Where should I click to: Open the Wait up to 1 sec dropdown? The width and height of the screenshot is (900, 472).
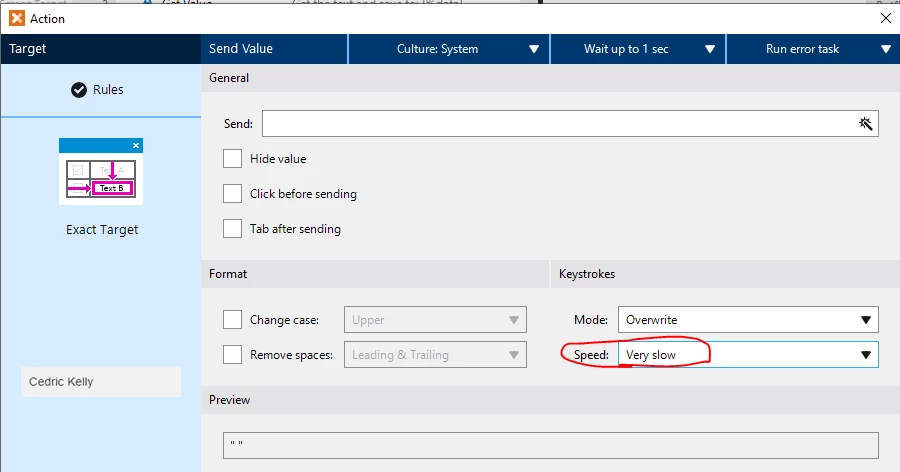click(638, 49)
